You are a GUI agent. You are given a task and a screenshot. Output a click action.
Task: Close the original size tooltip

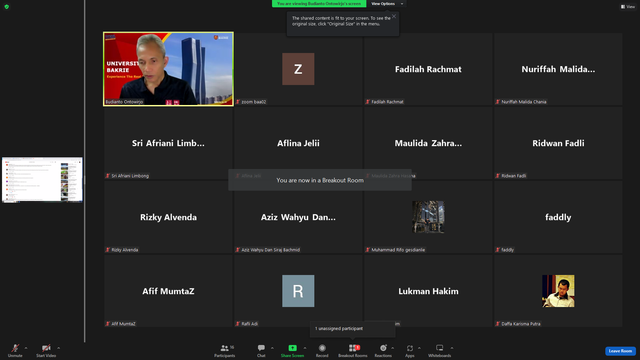coord(394,16)
